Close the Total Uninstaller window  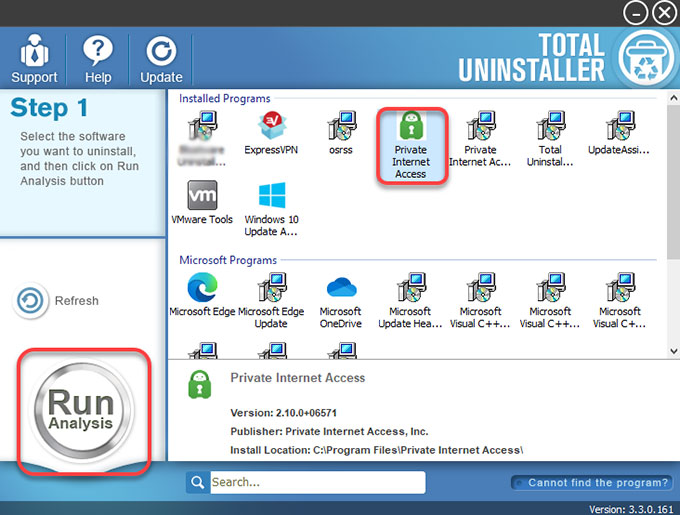pyautogui.click(x=664, y=13)
